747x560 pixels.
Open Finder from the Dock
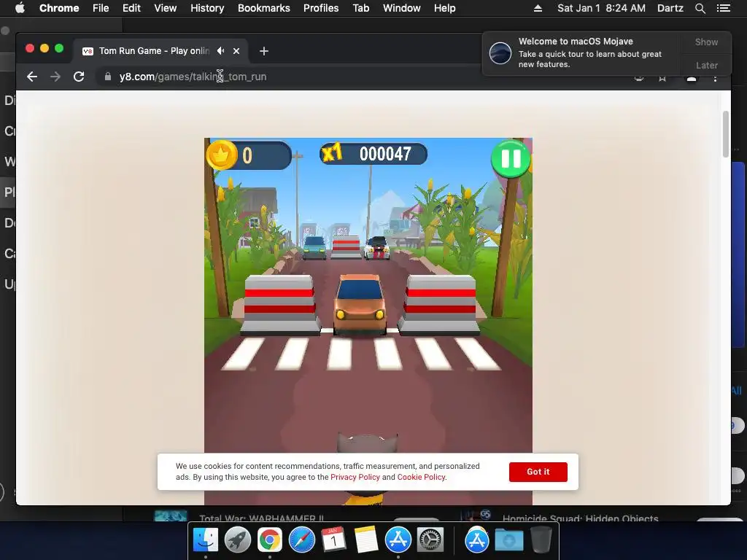[x=206, y=540]
